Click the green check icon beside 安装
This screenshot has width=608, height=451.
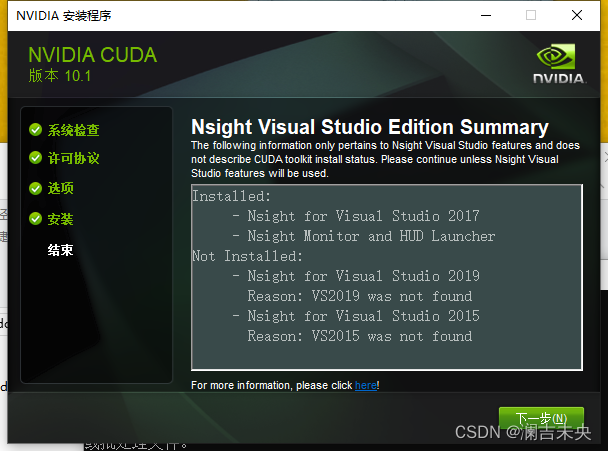35,219
